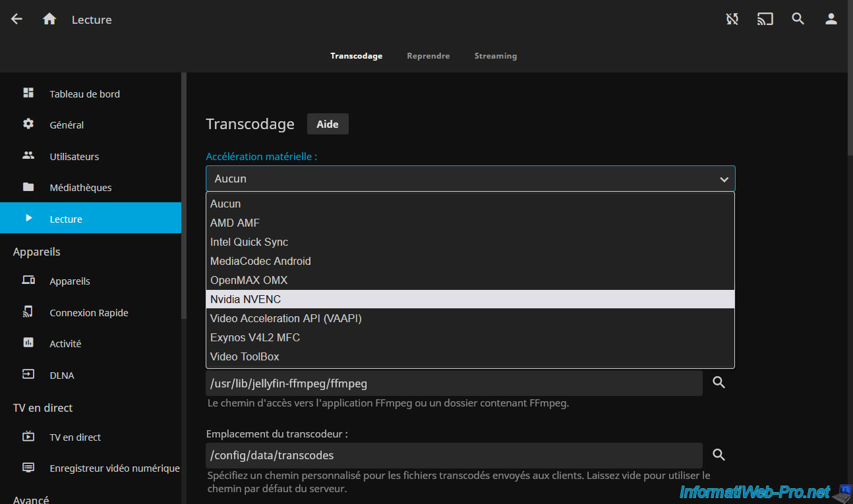Open the SyncPlay icon in header
Image resolution: width=853 pixels, height=504 pixels.
(x=732, y=20)
